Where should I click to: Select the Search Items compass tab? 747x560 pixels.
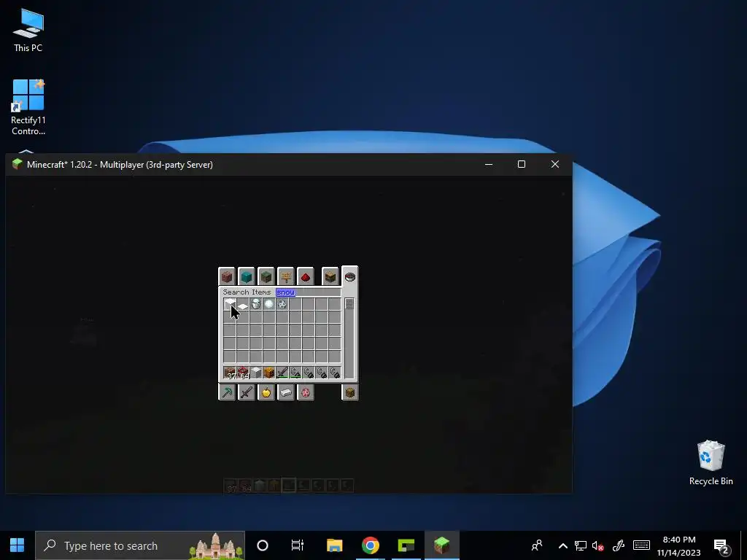349,276
